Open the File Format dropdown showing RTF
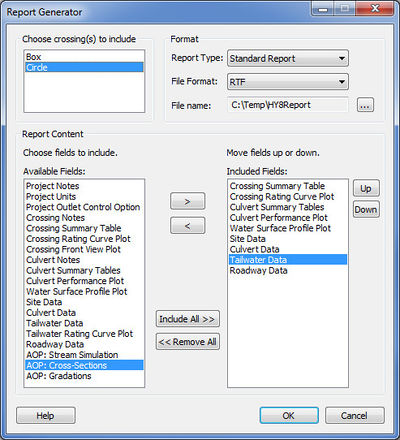This screenshot has height=440, width=400. pos(288,82)
